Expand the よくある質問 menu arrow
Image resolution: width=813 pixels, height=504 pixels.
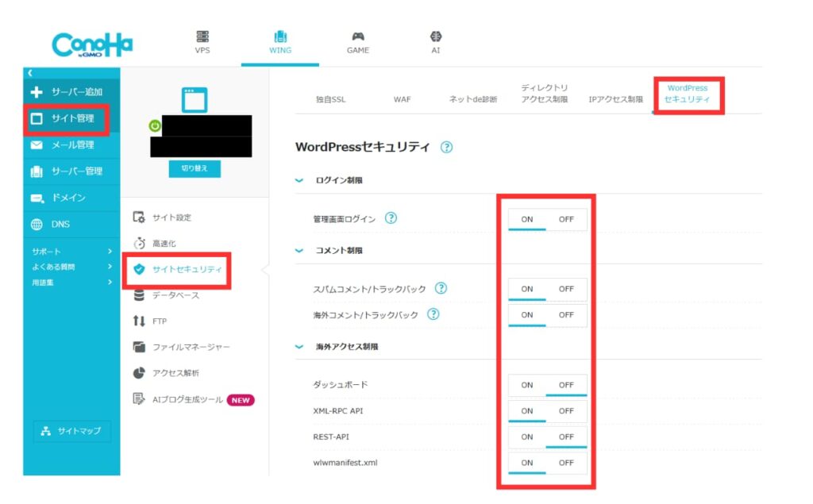tap(110, 267)
